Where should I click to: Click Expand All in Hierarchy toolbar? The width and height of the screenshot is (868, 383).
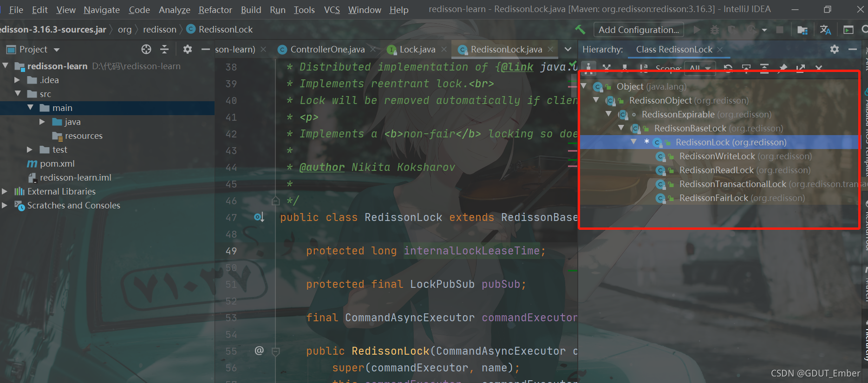tap(764, 68)
